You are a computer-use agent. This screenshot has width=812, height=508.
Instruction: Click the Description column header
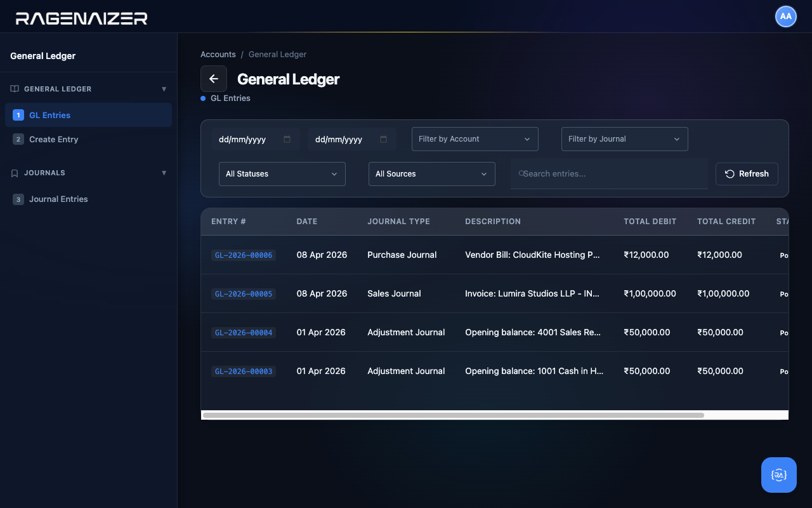[493, 222]
